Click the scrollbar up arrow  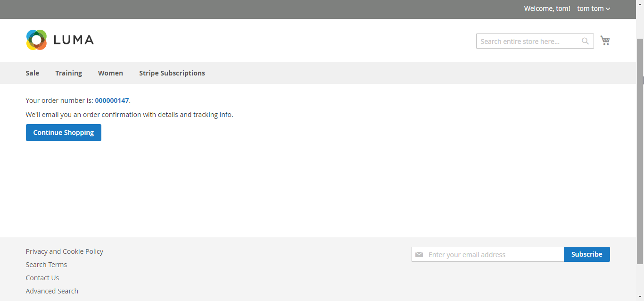coord(640,3)
